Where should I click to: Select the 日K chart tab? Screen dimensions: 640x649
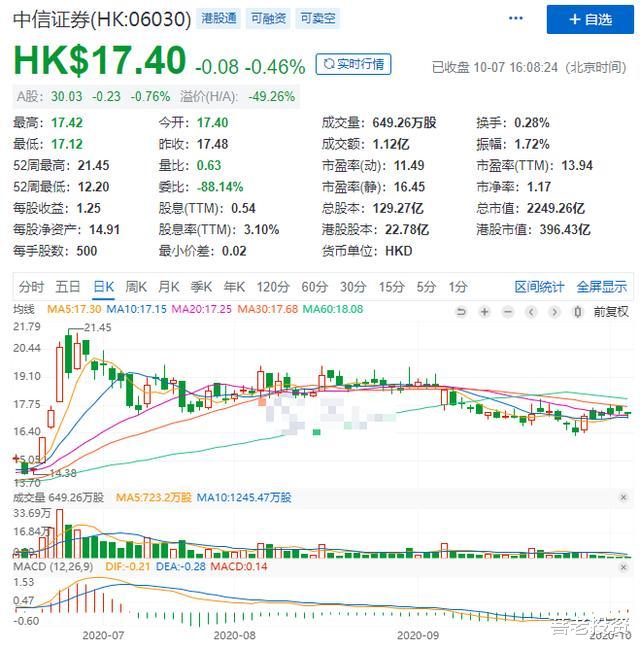tap(103, 287)
